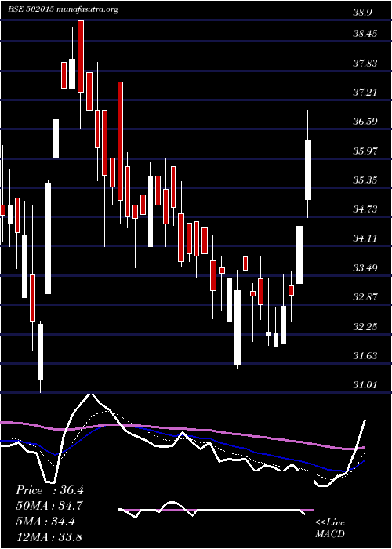Click the '<<Live MACD' label
This screenshot has width=392, height=549.
[x=330, y=529]
